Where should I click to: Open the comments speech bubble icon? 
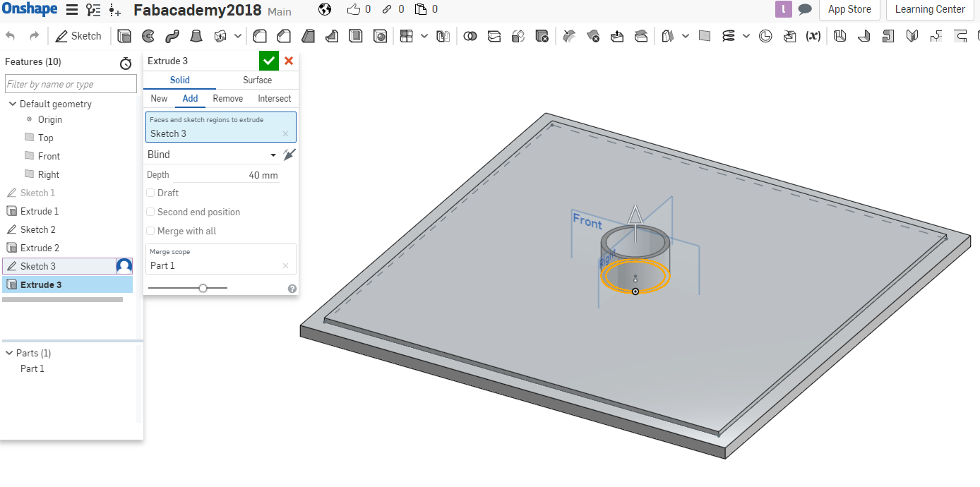[x=805, y=10]
